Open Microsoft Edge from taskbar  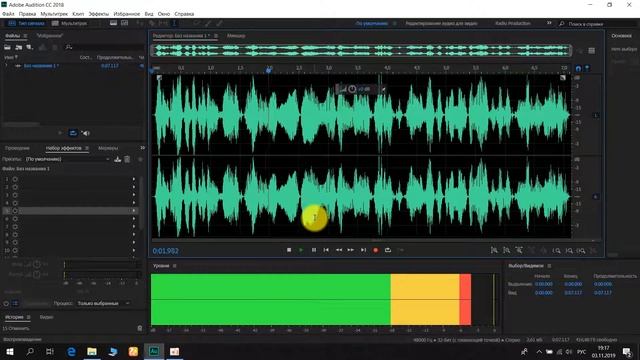click(x=71, y=351)
